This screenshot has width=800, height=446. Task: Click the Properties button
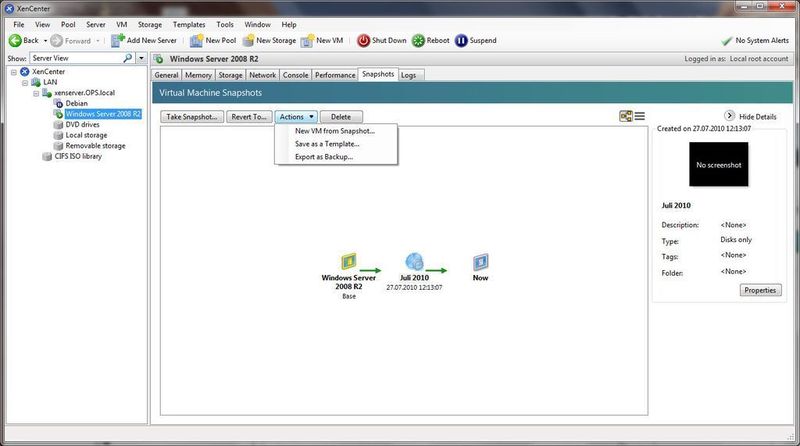(x=760, y=290)
